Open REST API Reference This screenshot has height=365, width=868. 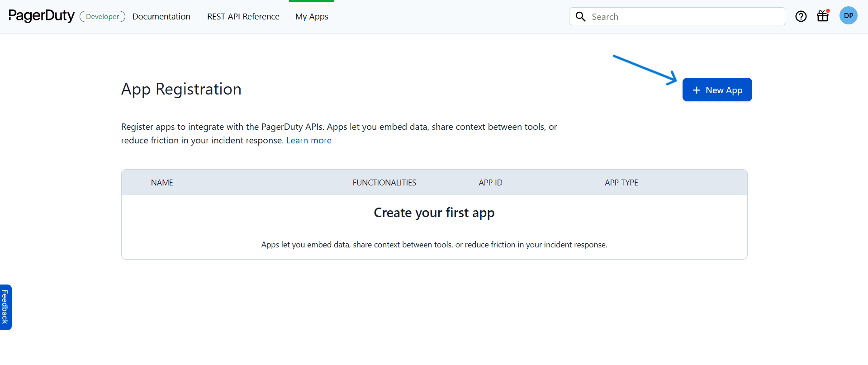pos(243,17)
